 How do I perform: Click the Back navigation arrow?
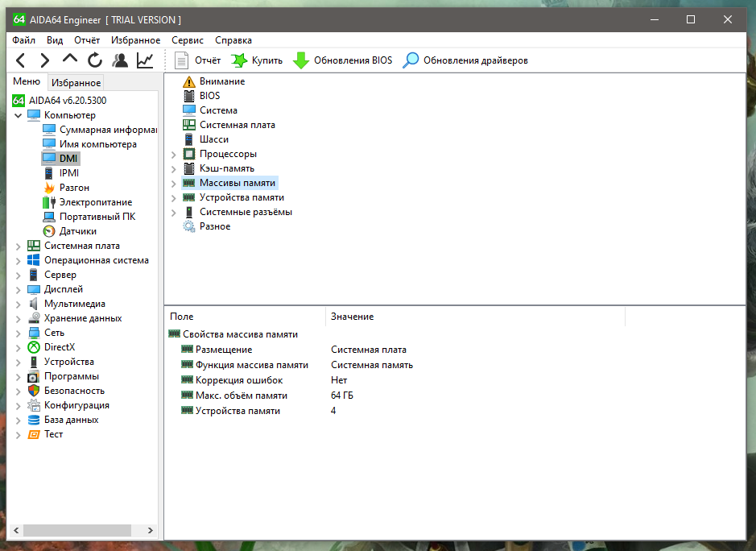[x=20, y=60]
